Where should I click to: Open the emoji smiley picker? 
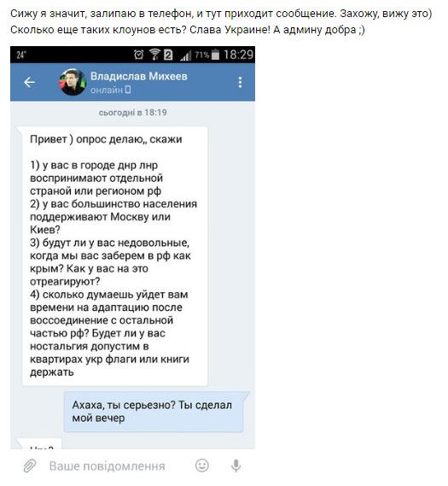(x=202, y=466)
